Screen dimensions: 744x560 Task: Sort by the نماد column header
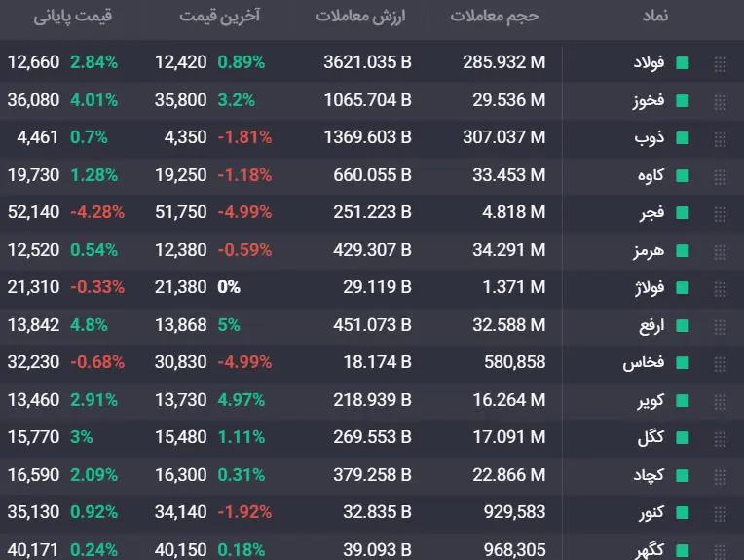[x=655, y=16]
